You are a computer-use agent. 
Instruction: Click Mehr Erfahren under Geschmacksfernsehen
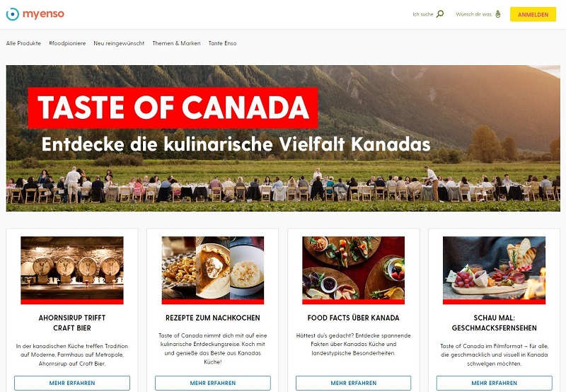(494, 383)
